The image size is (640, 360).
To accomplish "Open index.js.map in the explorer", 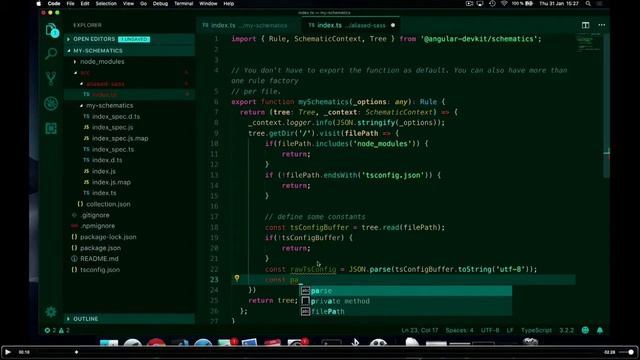I will click(x=111, y=182).
